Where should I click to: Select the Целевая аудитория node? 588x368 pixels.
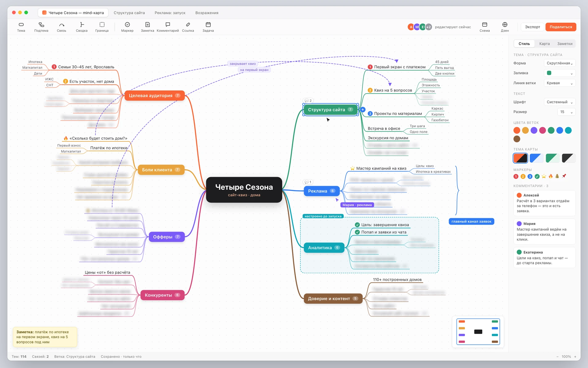[154, 96]
